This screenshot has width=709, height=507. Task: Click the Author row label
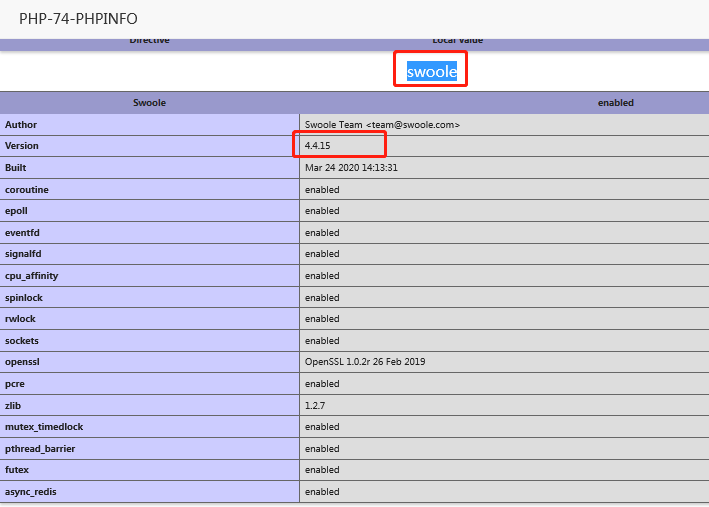pos(21,125)
